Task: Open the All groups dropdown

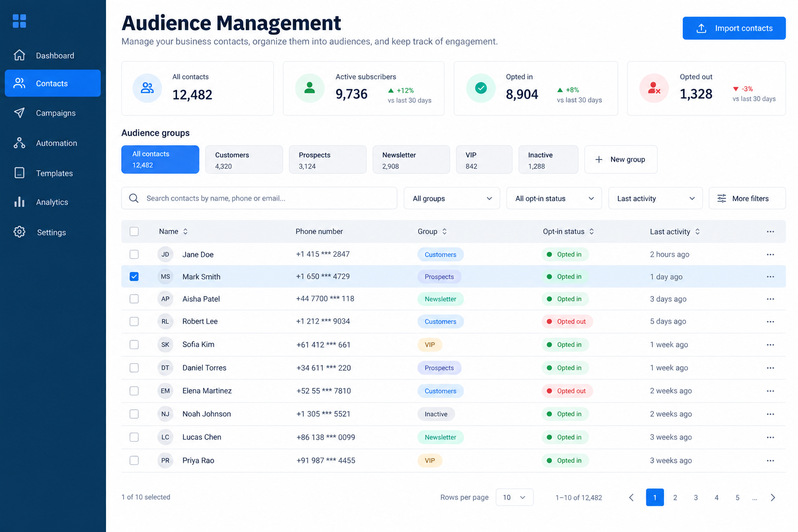Action: (x=451, y=198)
